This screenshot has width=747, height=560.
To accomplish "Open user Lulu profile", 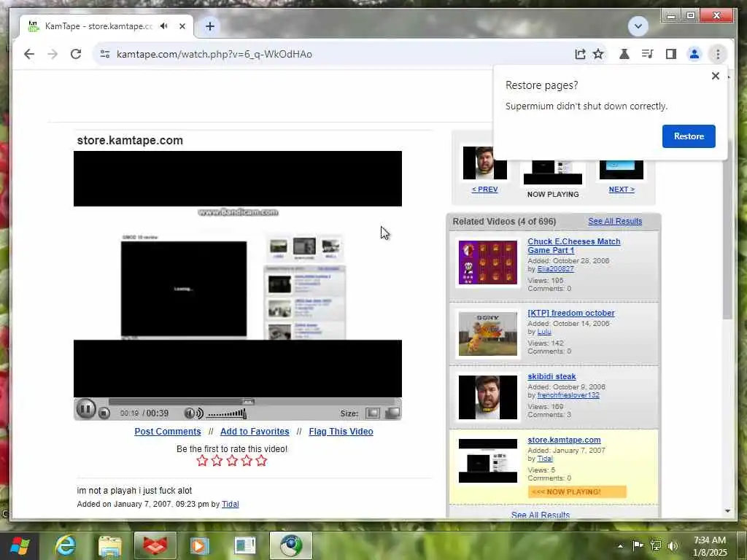I will [x=544, y=332].
